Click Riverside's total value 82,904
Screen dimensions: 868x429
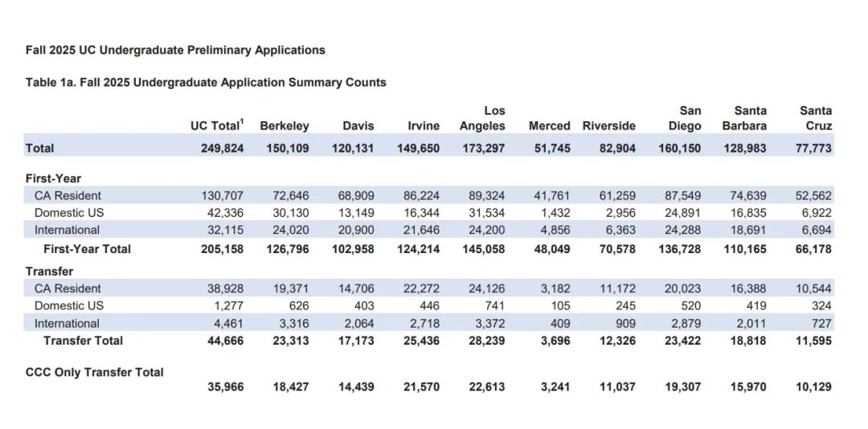tap(616, 149)
